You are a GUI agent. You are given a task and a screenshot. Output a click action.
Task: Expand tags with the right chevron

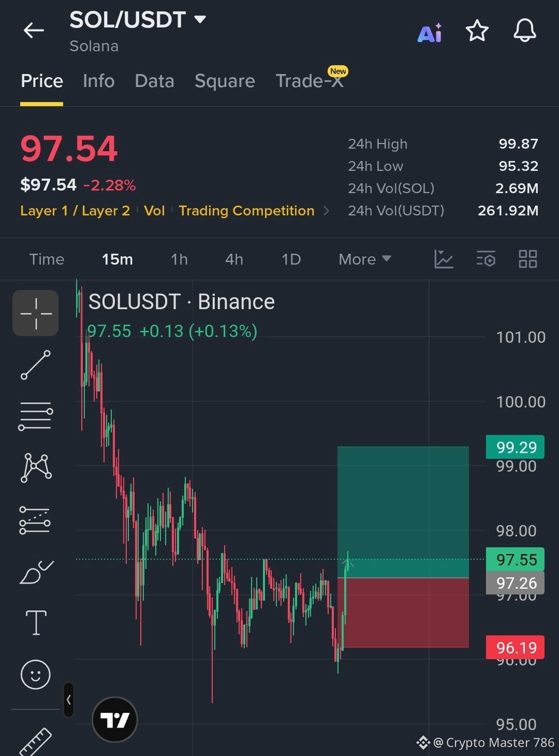click(x=326, y=211)
